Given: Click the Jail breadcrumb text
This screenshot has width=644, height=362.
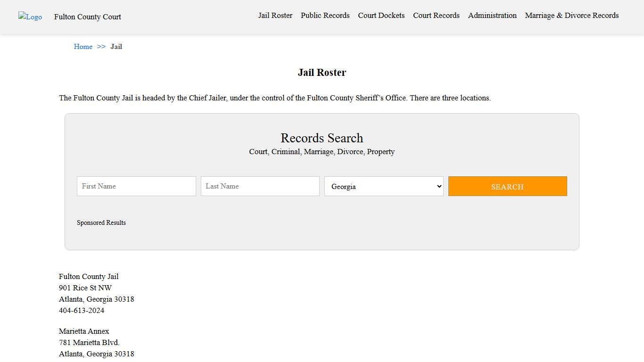Looking at the screenshot, I should click(x=116, y=47).
